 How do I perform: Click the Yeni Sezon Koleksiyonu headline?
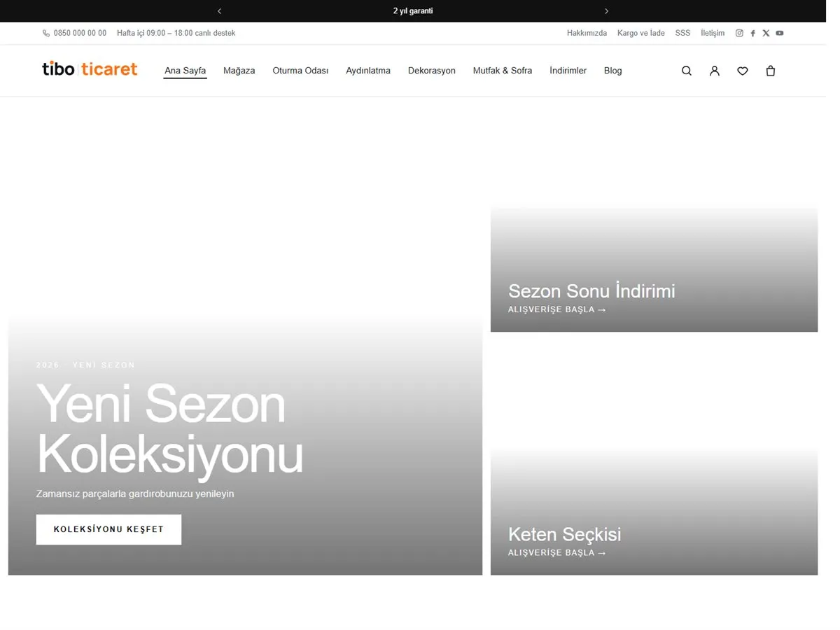(x=169, y=429)
